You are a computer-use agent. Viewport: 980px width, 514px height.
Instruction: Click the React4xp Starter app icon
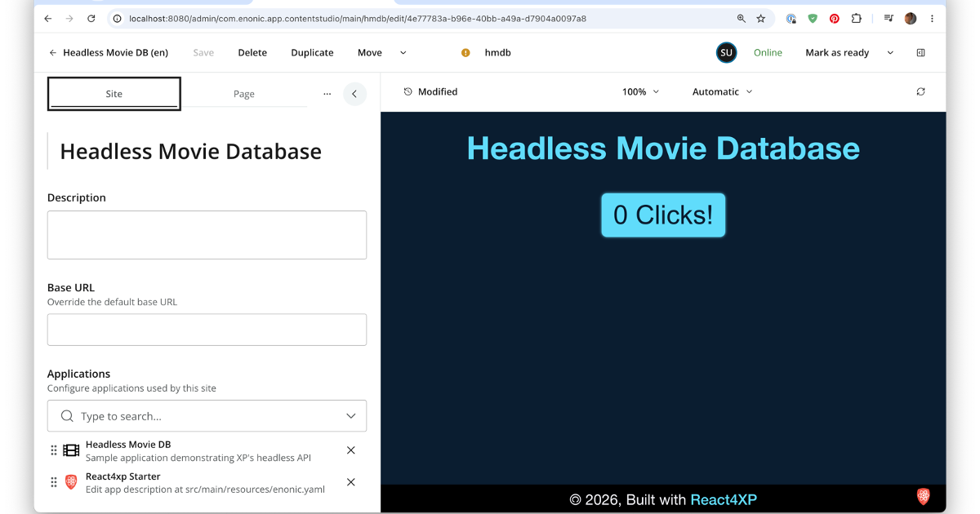[71, 482]
